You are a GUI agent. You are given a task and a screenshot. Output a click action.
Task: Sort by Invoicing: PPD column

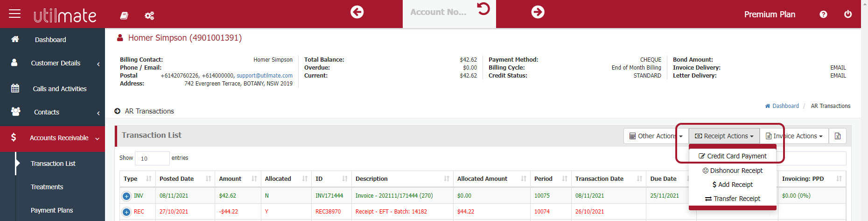coord(812,179)
